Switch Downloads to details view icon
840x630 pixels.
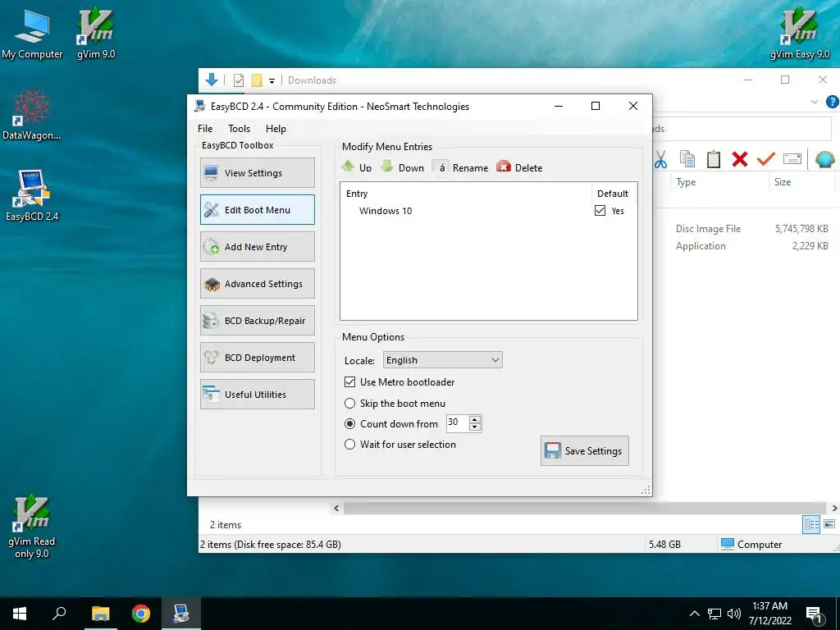[x=811, y=524]
